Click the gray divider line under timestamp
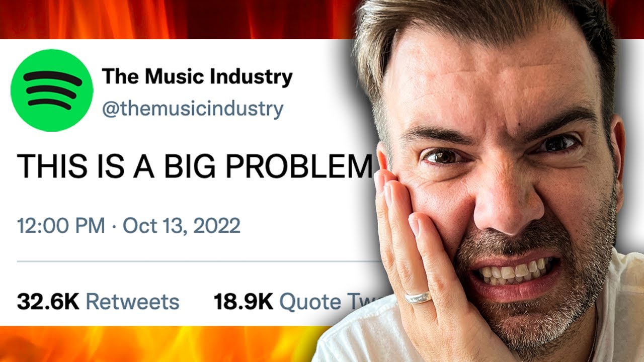 point(196,261)
